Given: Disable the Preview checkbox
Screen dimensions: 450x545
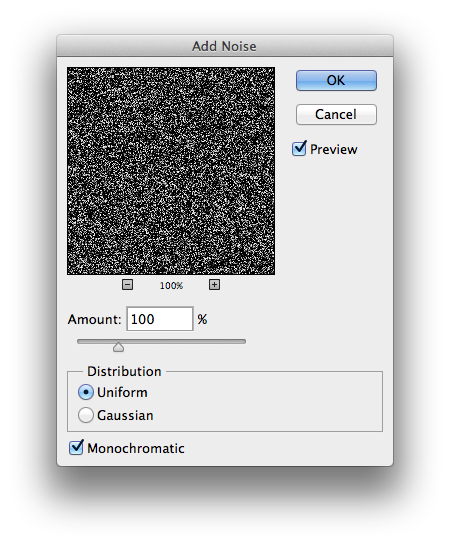Looking at the screenshot, I should pyautogui.click(x=299, y=149).
